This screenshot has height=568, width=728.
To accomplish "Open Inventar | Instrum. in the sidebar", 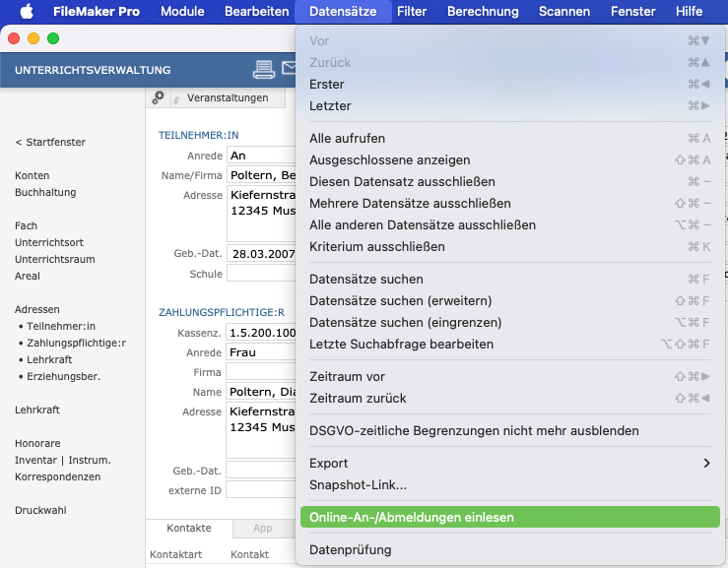I will 63,460.
